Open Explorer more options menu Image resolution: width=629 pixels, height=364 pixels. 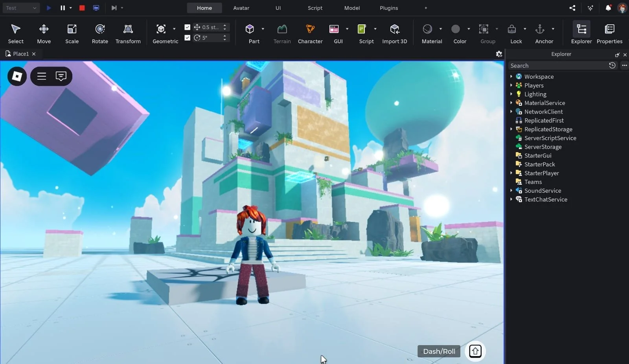click(x=624, y=66)
